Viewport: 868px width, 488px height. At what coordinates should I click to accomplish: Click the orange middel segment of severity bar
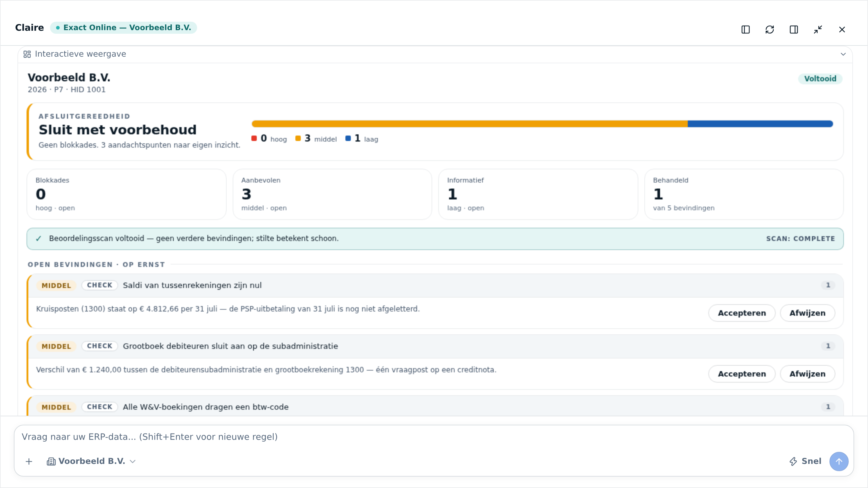(470, 124)
